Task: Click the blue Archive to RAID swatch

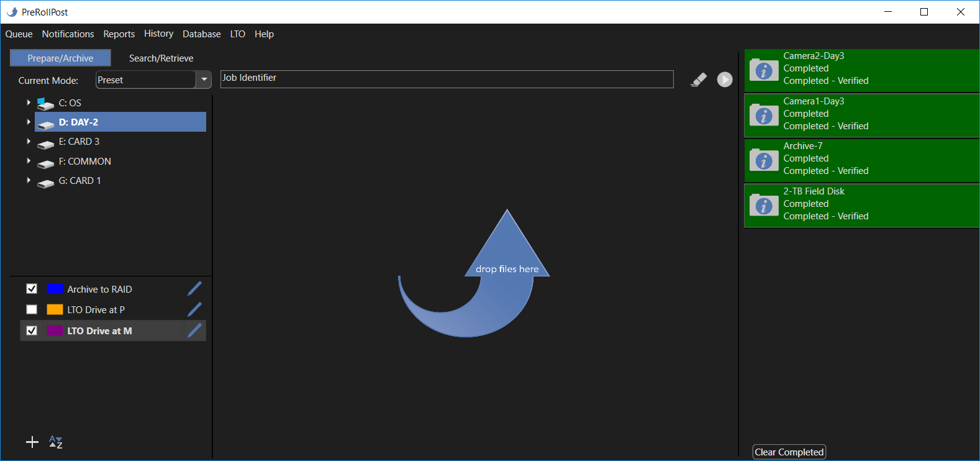Action: 55,289
